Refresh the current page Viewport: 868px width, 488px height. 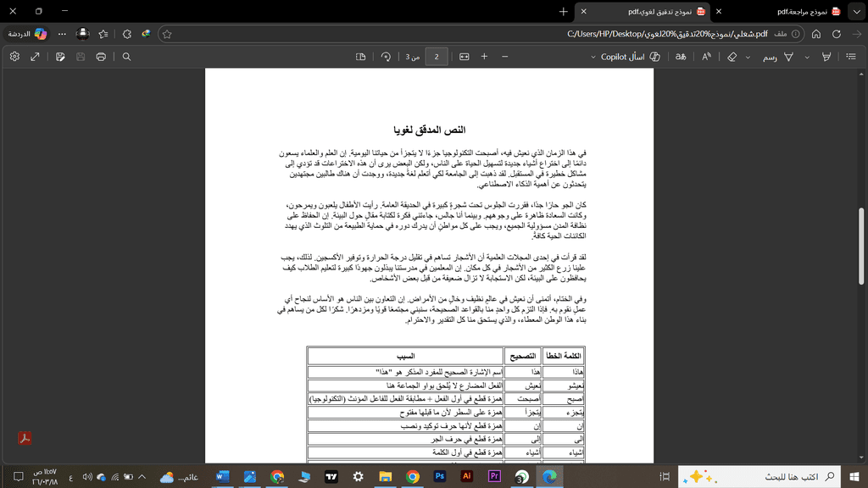[837, 34]
